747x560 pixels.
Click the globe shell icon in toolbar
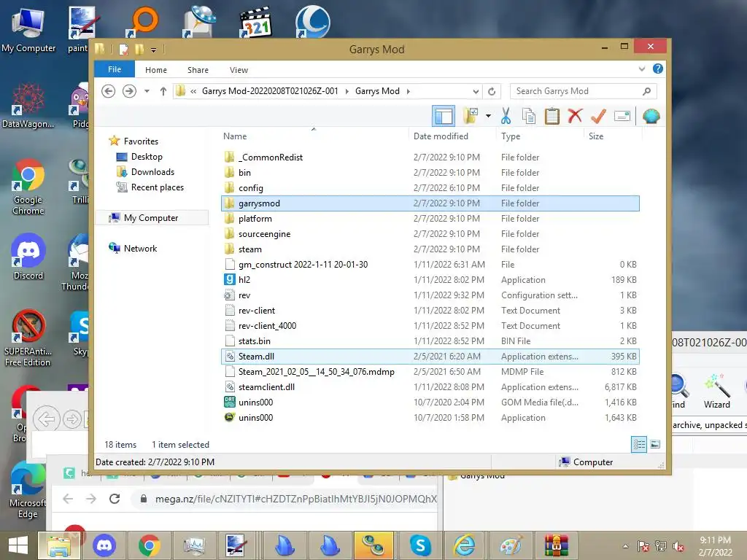click(x=651, y=116)
